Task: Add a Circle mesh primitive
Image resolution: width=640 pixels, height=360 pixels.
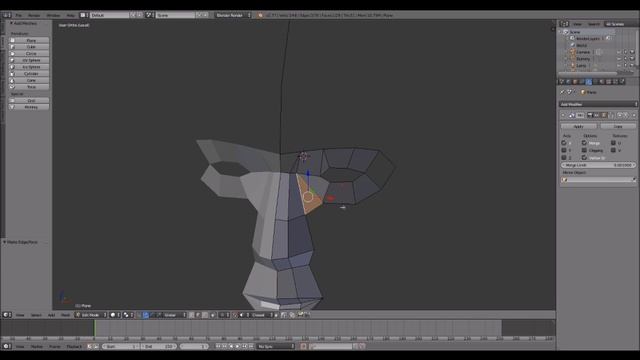Action: pos(29,53)
